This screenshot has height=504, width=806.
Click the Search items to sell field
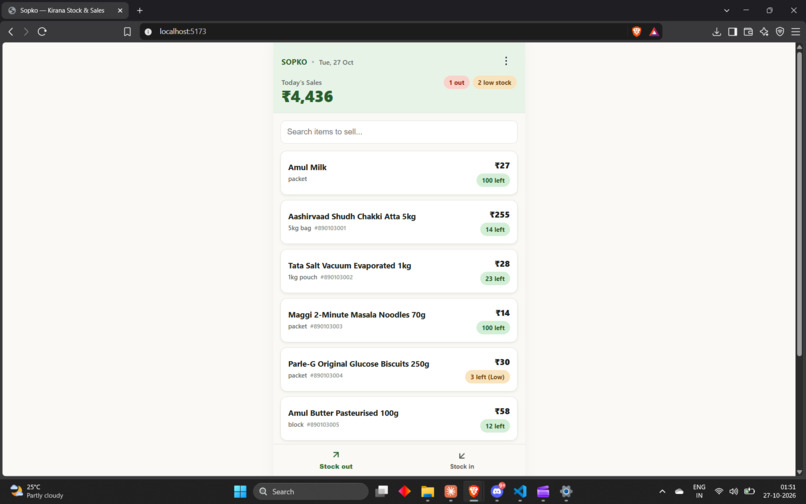[x=399, y=132]
